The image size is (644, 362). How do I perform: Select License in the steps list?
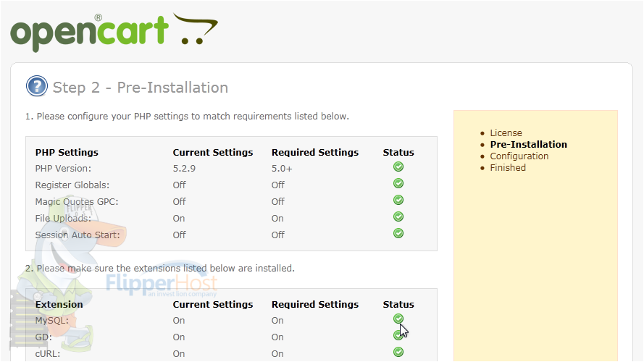506,133
